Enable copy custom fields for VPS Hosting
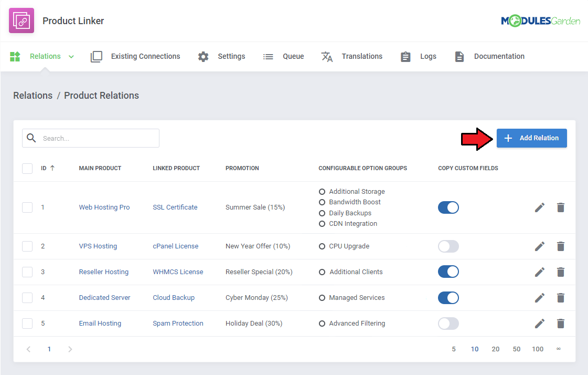The image size is (588, 375). [x=448, y=246]
